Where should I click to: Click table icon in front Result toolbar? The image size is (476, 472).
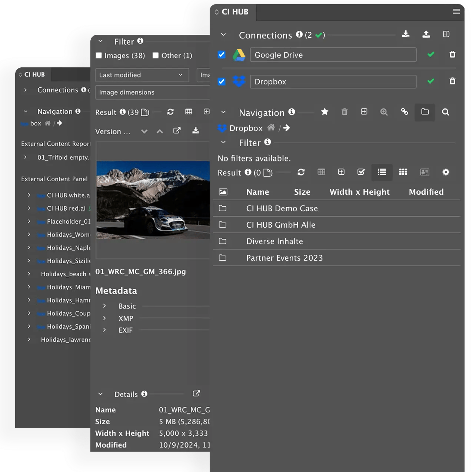point(321,172)
